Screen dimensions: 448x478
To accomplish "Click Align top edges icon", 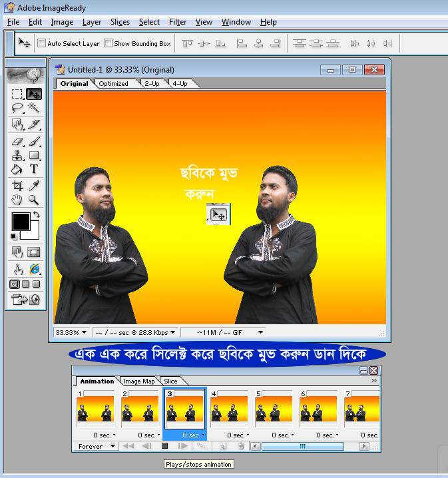I will coord(187,43).
